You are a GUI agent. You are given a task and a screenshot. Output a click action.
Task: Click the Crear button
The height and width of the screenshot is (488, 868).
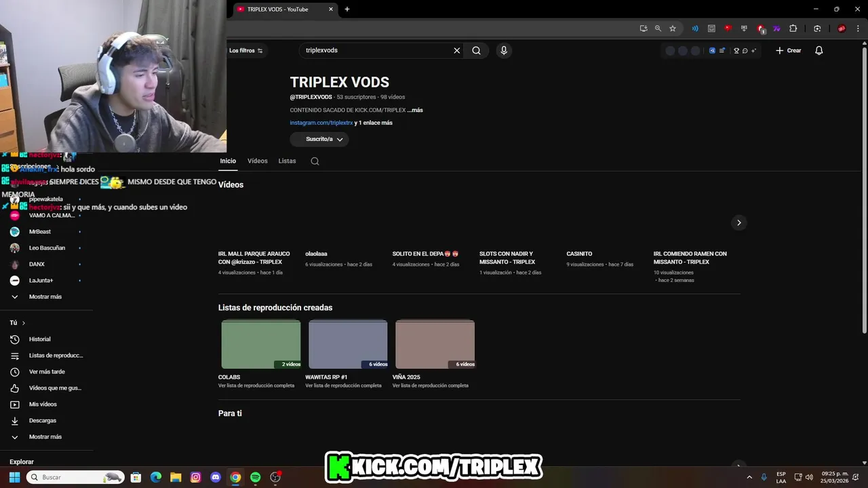pos(789,50)
